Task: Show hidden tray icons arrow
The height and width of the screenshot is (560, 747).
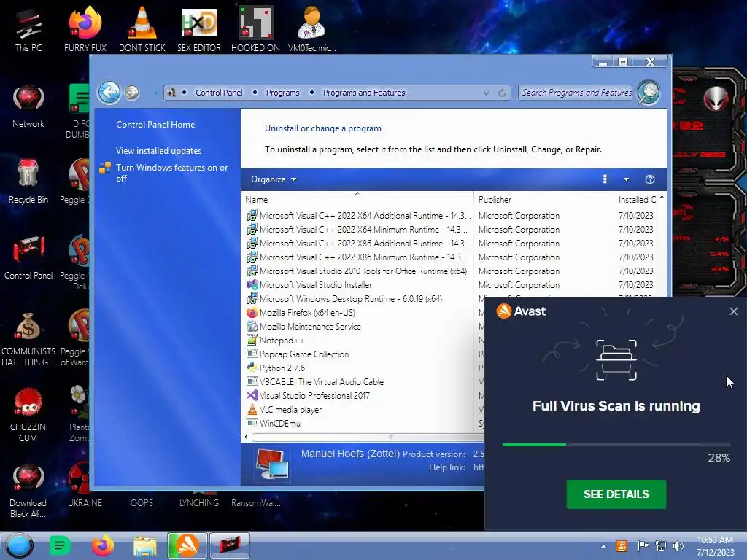Action: click(x=603, y=546)
